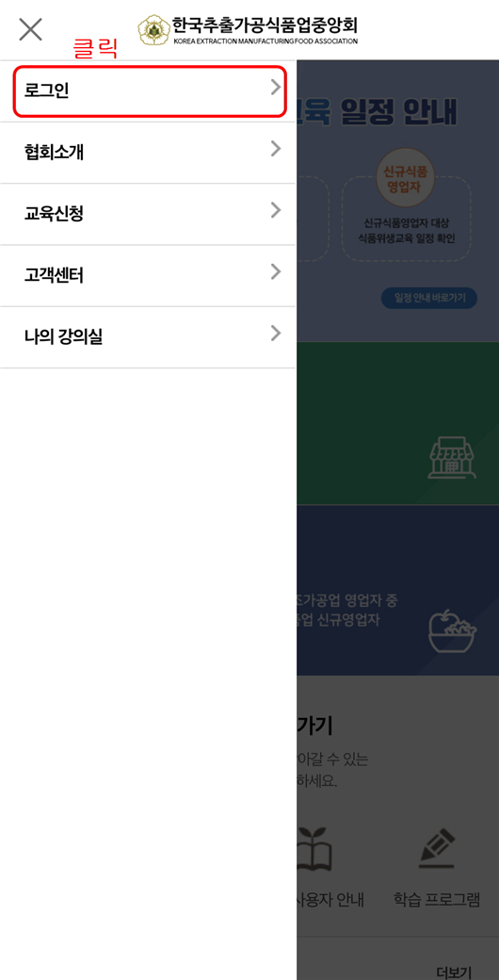This screenshot has height=980, width=499.
Task: Select the 교육신청 menu entry
Action: pos(148,214)
